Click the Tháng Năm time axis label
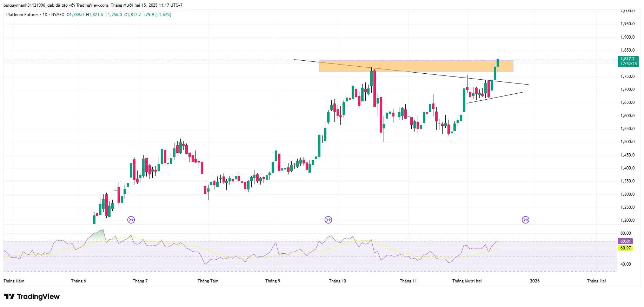Image resolution: width=644 pixels, height=307 pixels. click(14, 281)
